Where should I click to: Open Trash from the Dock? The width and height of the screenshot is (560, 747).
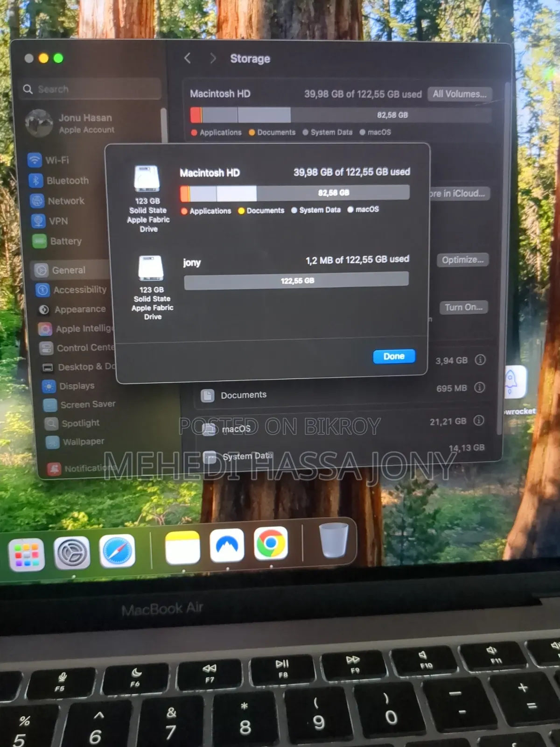click(x=334, y=540)
